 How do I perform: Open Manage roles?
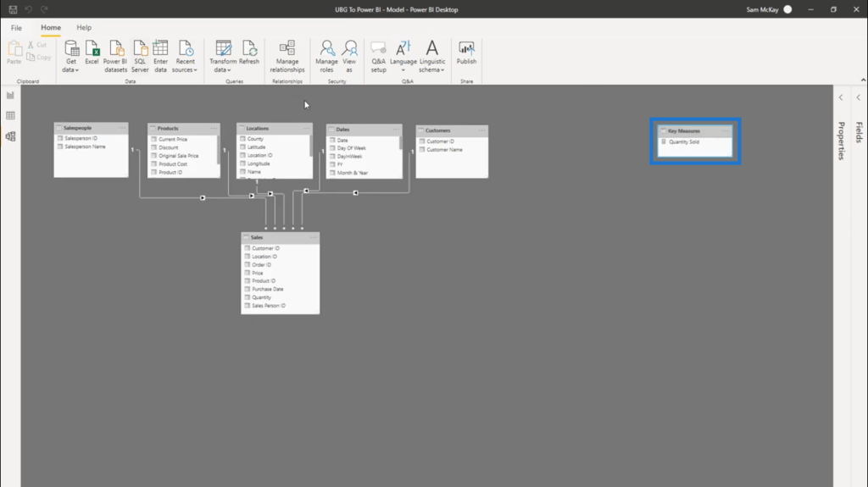[326, 57]
